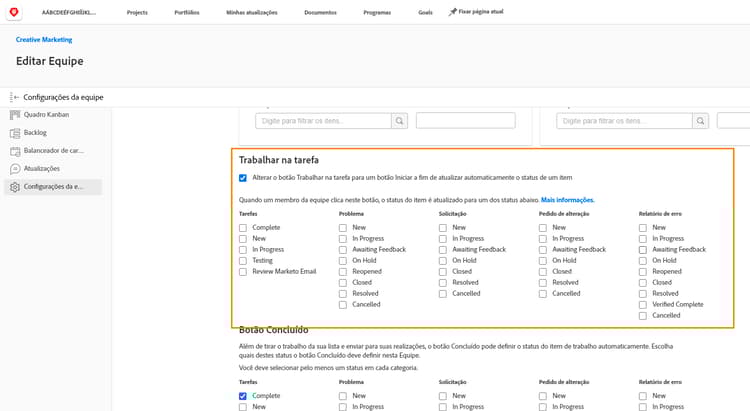Click the second Digite para filtrar os itens field
750x411 pixels.
pos(624,121)
